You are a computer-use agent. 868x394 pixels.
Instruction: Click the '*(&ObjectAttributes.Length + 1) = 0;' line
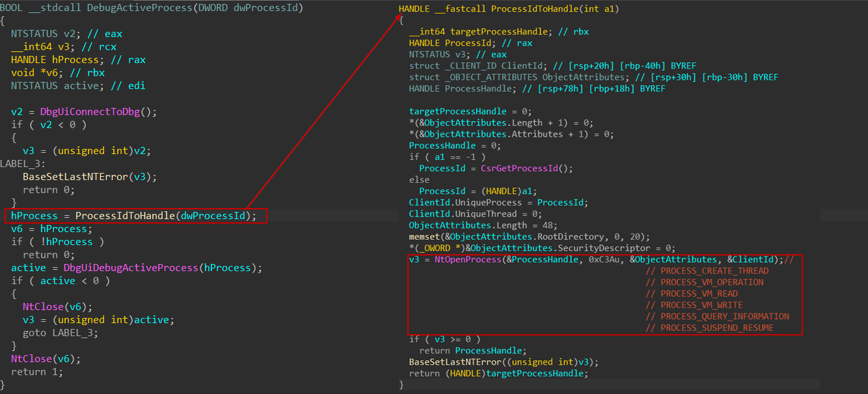501,123
